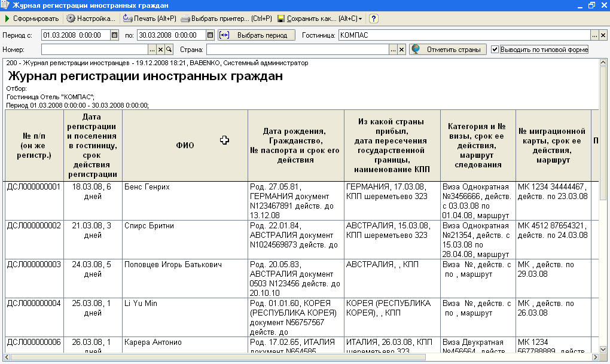Viewport: 610px width, 364px height.
Task: Click the Выбрать период arrows icon
Action: coord(224,35)
